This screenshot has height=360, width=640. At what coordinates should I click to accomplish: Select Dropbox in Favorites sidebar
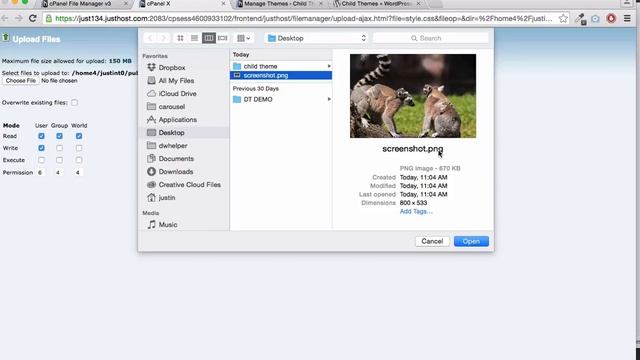pos(172,68)
